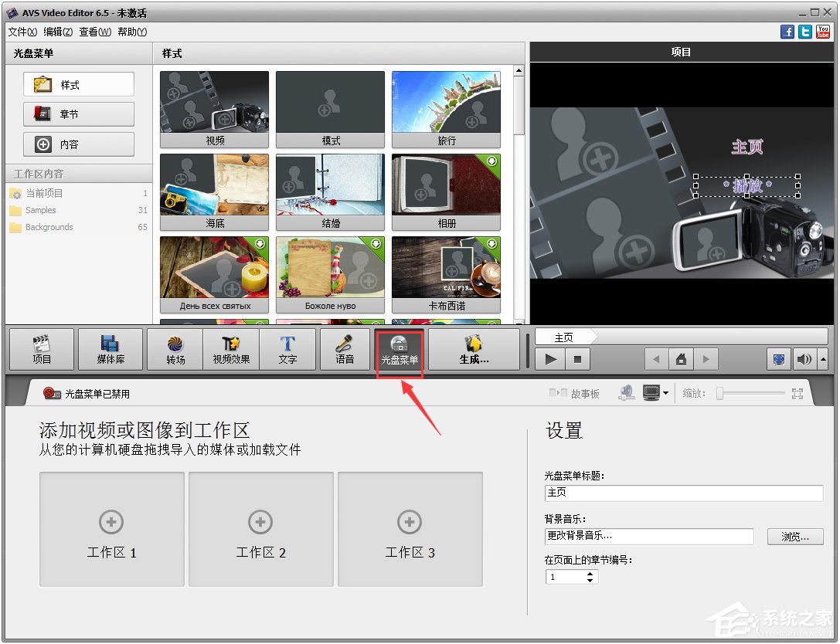Image resolution: width=840 pixels, height=644 pixels.
Task: Select the 内容 content button
Action: point(79,144)
